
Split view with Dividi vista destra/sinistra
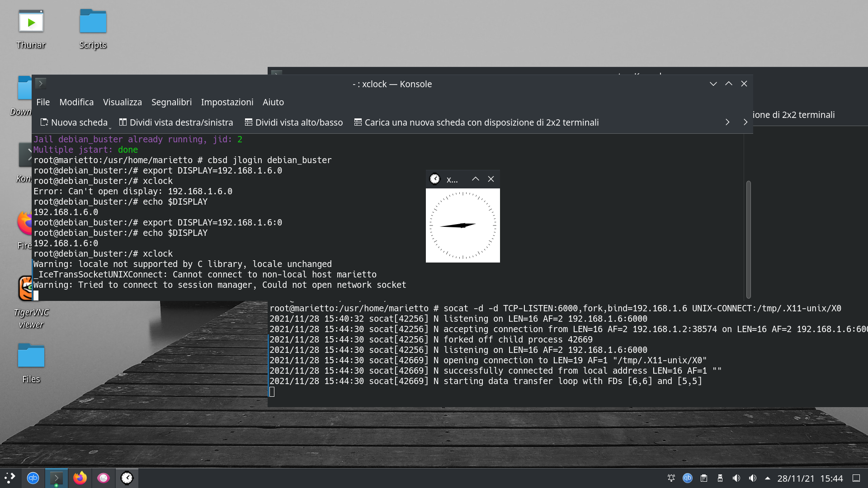(x=176, y=122)
